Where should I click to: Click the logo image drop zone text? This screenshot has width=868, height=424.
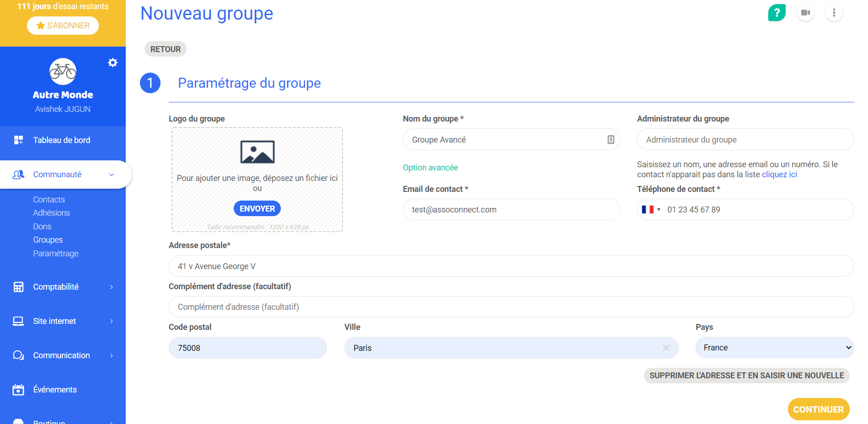[x=257, y=183]
